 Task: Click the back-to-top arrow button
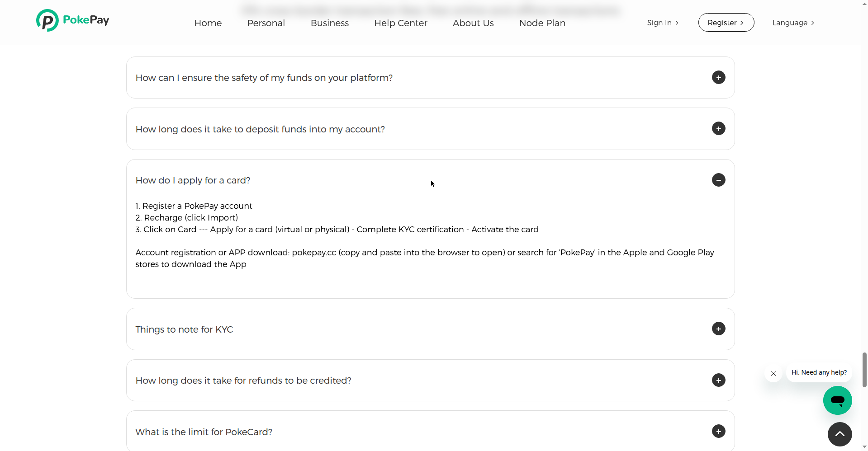(840, 434)
